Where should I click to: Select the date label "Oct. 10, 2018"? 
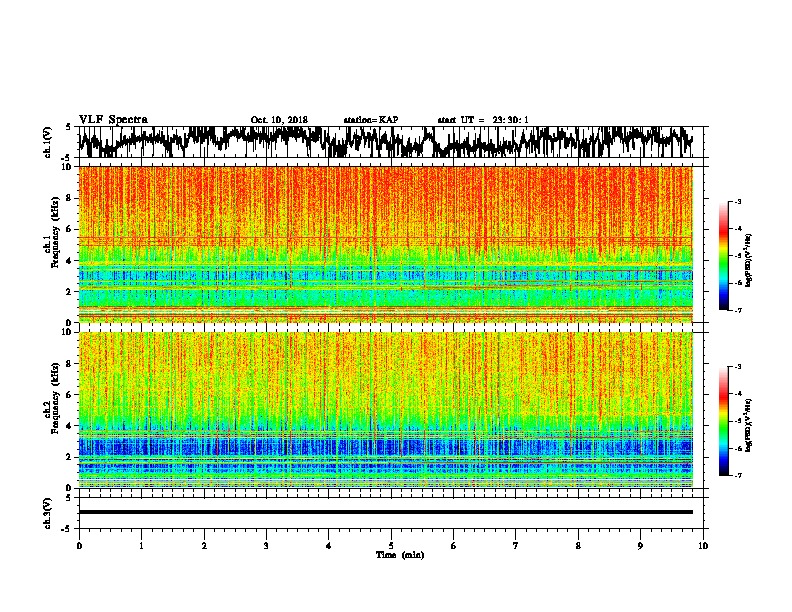point(279,120)
